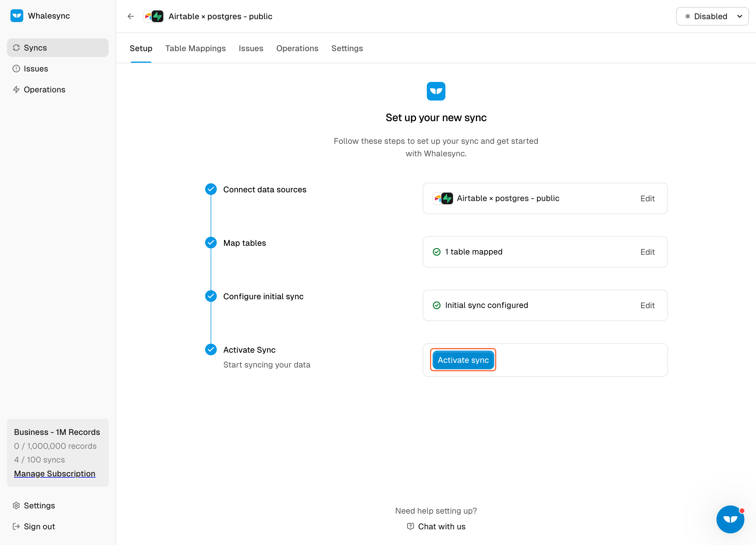Click the Activate Sync checkmark step

tap(211, 350)
